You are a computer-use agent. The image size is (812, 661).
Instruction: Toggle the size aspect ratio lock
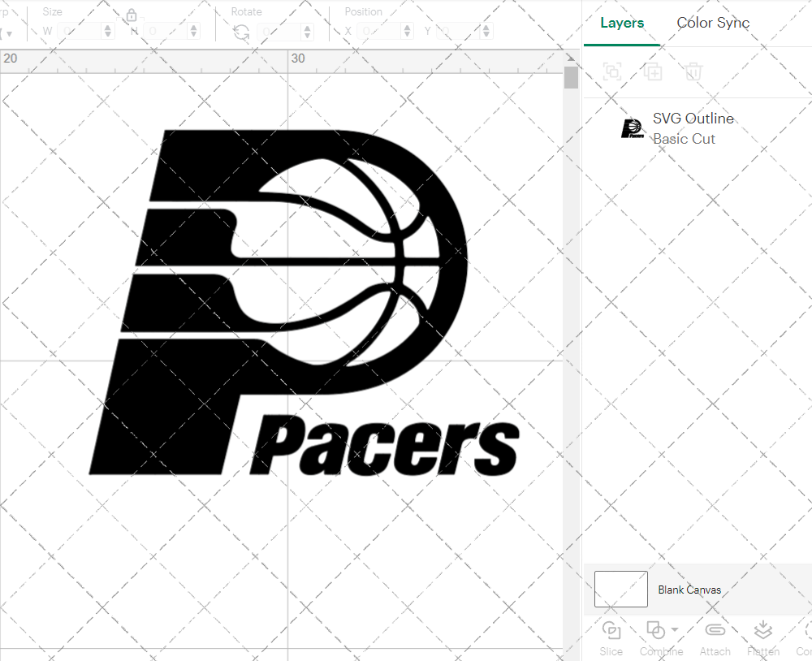coord(132,15)
